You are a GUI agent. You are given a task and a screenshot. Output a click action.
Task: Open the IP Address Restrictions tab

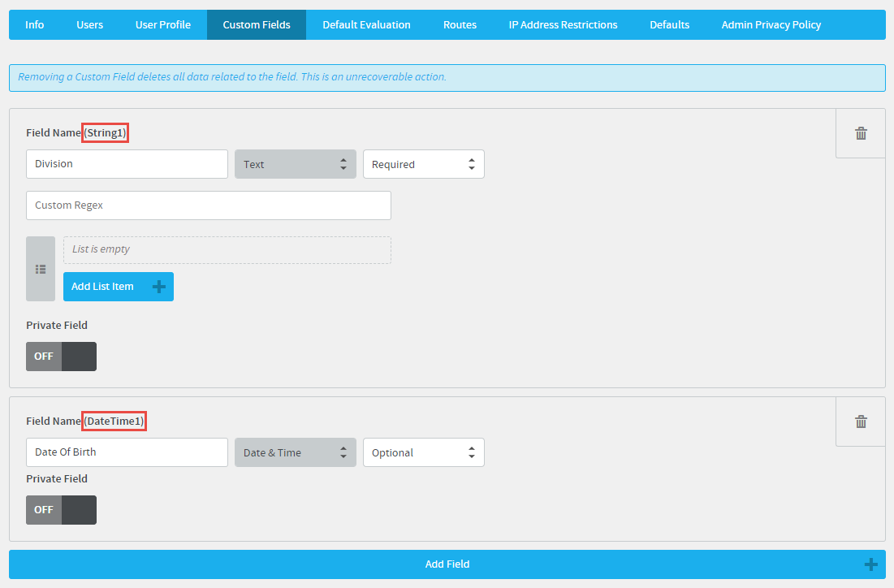[x=563, y=25]
